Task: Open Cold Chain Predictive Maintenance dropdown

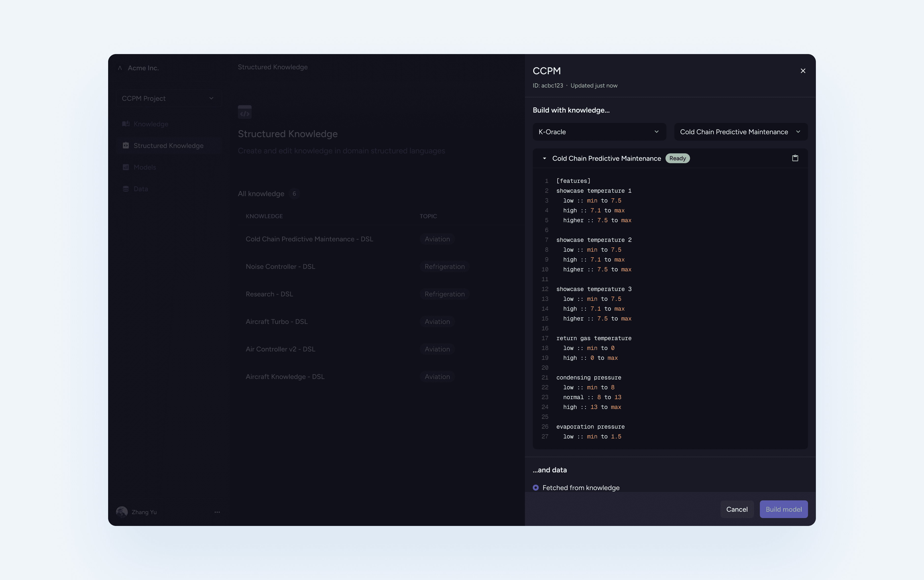Action: 740,131
